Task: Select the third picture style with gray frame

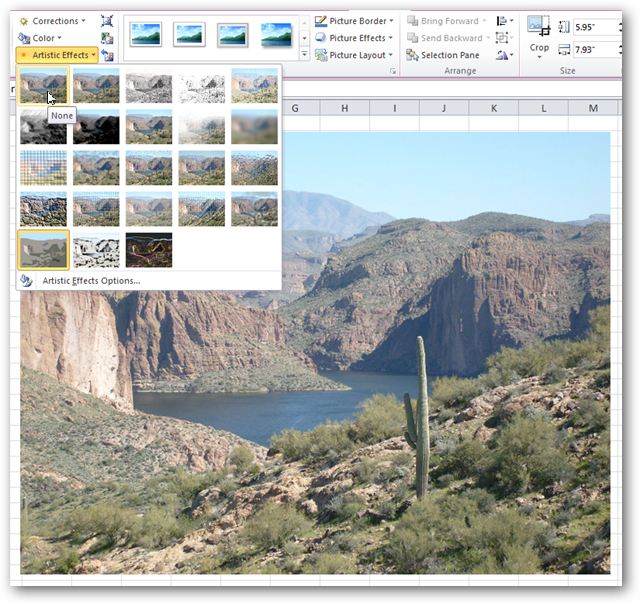Action: click(233, 35)
